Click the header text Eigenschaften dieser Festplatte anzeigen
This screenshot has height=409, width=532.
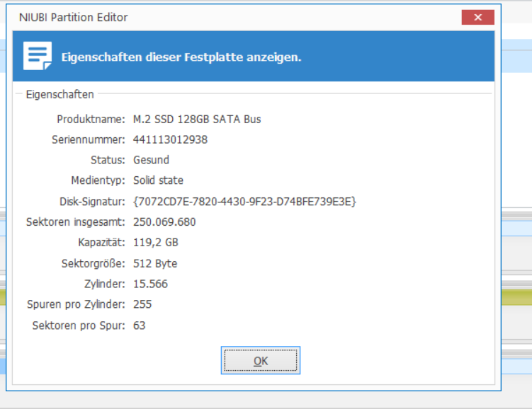click(x=181, y=57)
